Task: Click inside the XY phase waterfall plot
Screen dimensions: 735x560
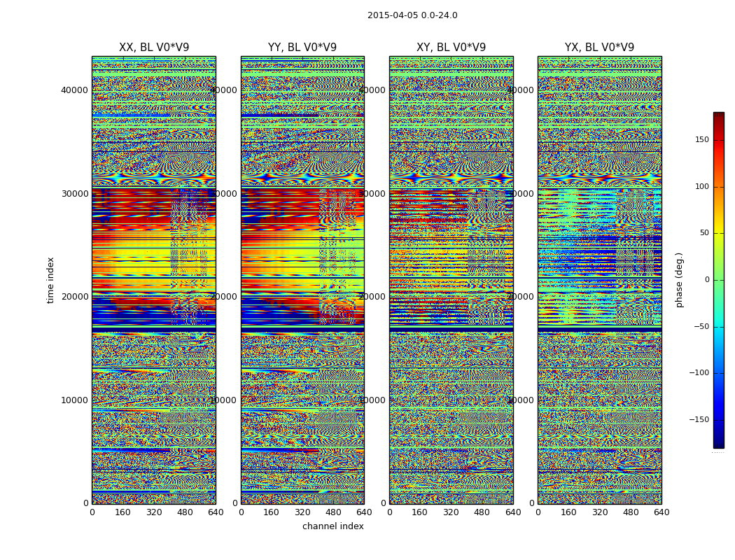Action: coord(451,280)
